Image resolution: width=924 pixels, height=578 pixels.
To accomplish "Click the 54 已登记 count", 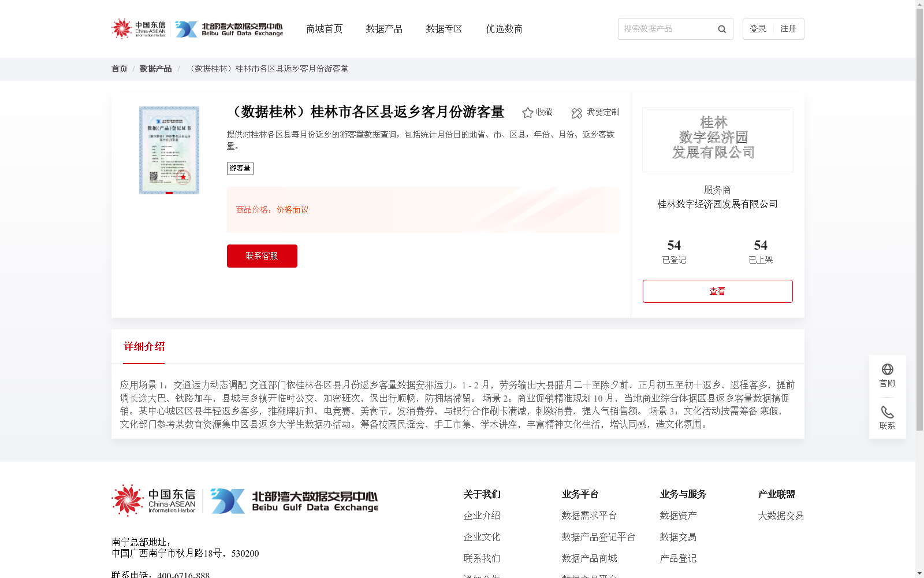I will [x=674, y=251].
